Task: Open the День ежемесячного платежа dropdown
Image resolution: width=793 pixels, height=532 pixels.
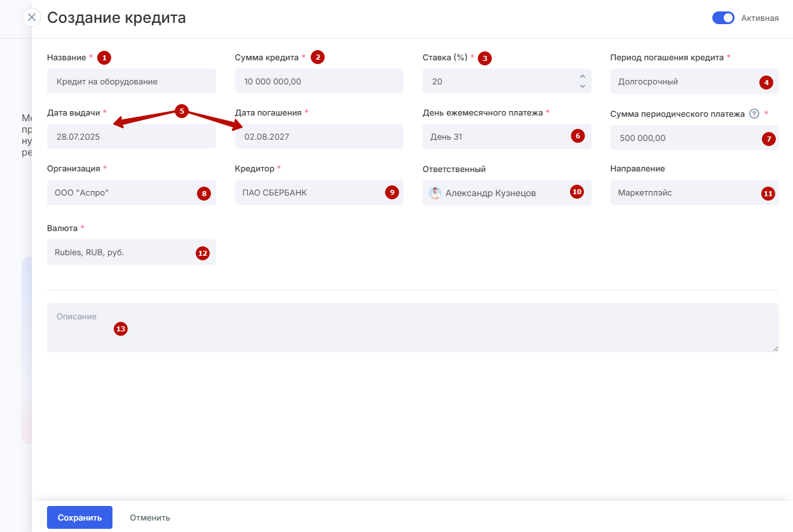Action: click(507, 136)
